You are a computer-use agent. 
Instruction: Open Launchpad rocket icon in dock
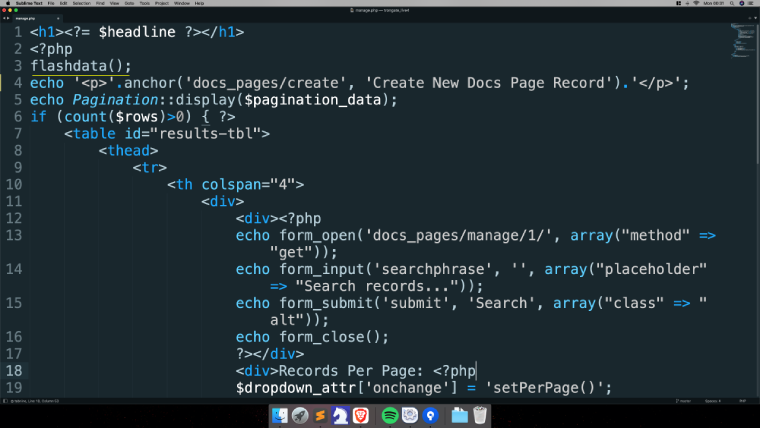coord(300,415)
